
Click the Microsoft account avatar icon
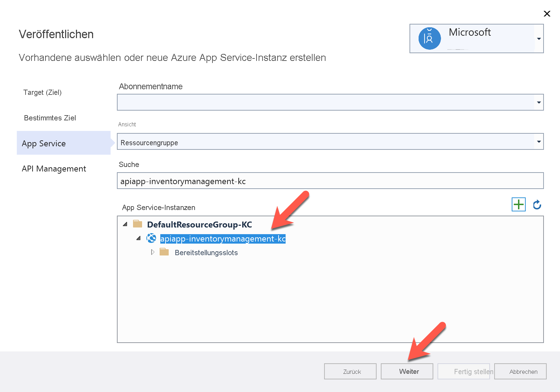click(x=429, y=38)
